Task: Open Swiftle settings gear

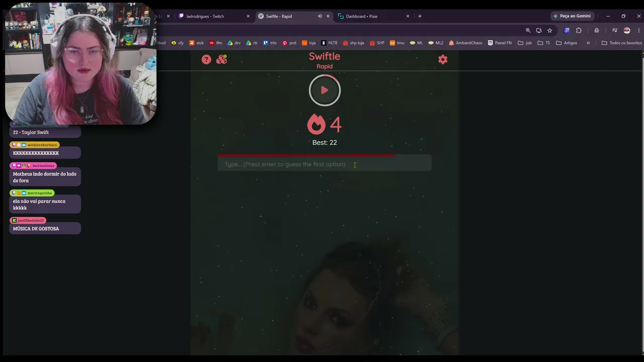Action: (x=443, y=59)
